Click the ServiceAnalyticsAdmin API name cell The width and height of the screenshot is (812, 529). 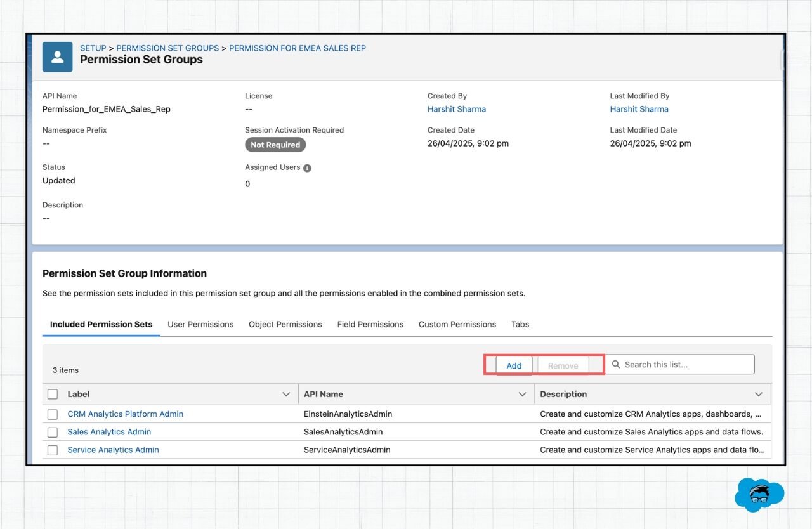[347, 450]
